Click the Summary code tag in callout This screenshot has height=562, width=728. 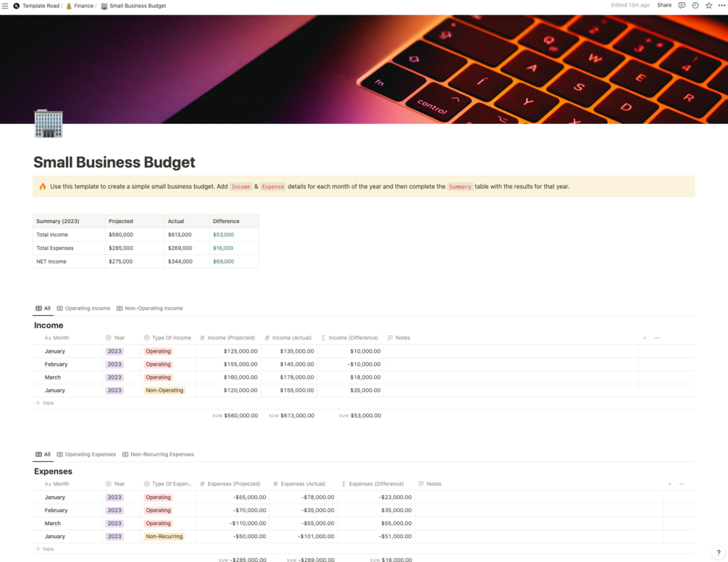point(460,187)
